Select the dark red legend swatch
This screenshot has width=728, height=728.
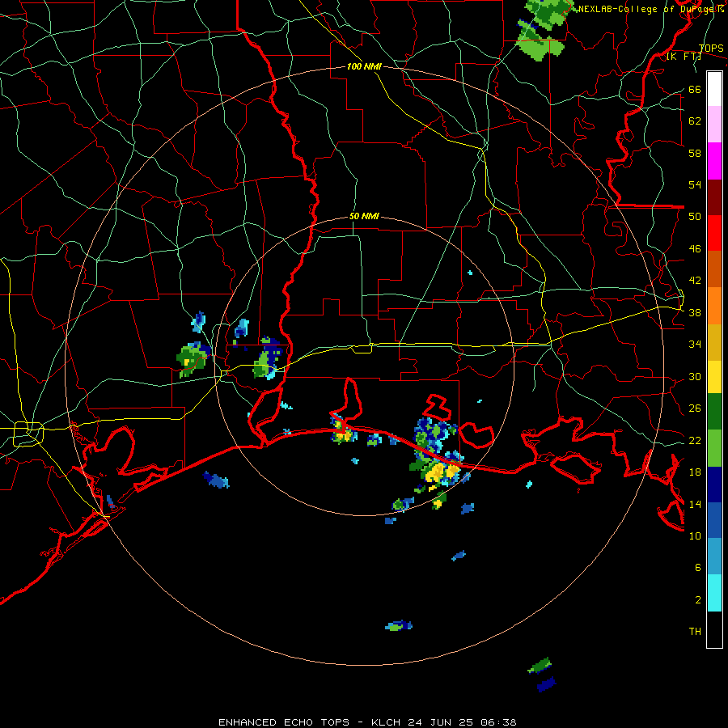pos(714,197)
